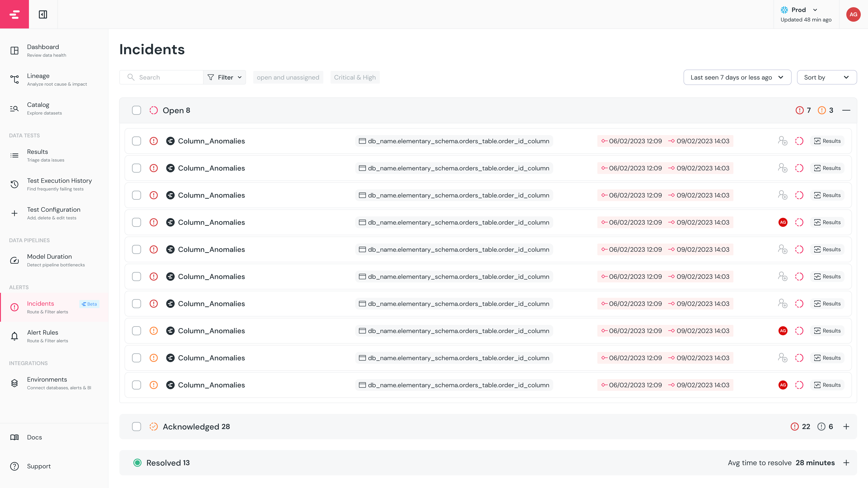Select all Acknowledged incidents checkbox
This screenshot has width=868, height=488.
tap(137, 427)
